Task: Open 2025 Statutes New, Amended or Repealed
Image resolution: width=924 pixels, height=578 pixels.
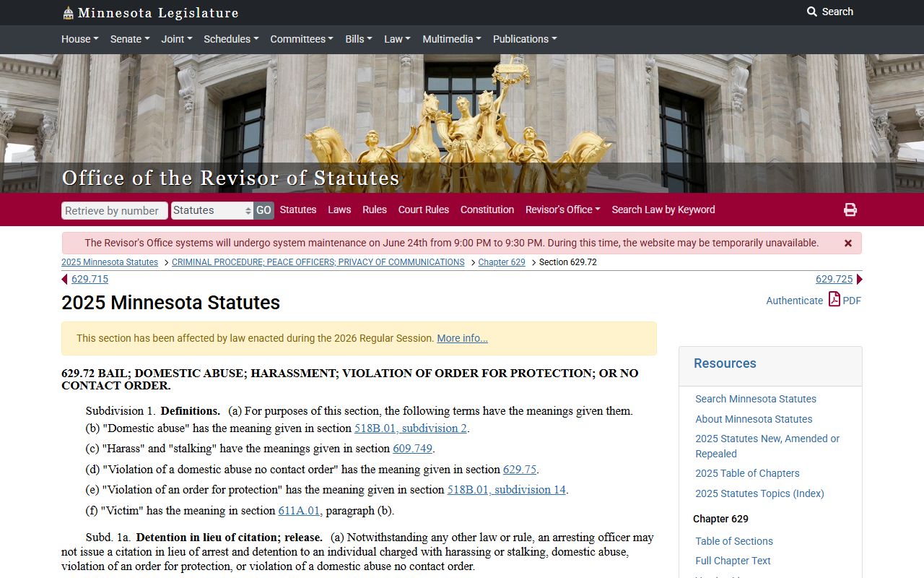Action: click(x=767, y=446)
